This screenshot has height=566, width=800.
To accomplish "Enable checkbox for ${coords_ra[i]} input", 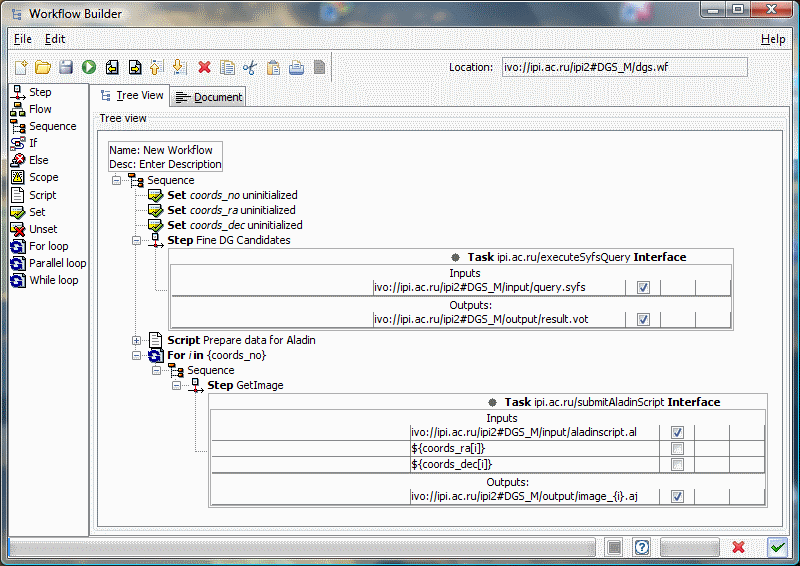I will coord(677,448).
